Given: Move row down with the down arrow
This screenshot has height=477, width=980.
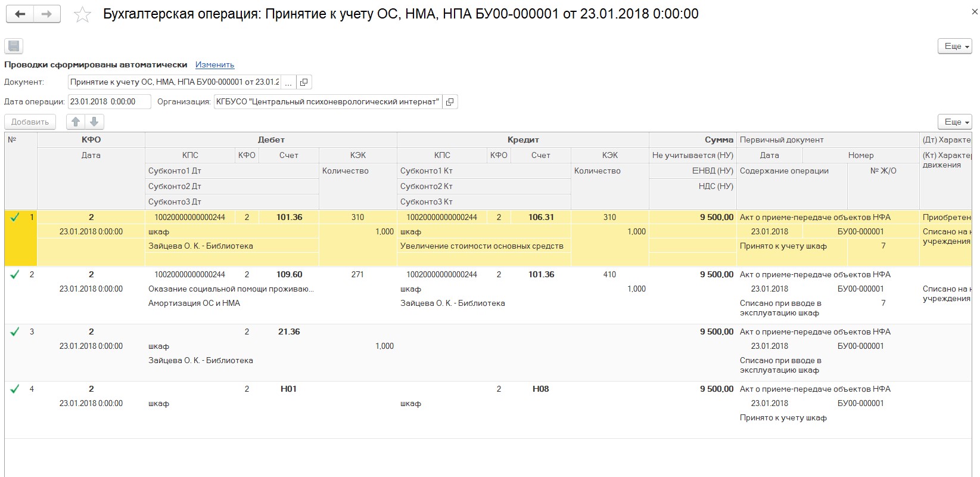Looking at the screenshot, I should 94,122.
